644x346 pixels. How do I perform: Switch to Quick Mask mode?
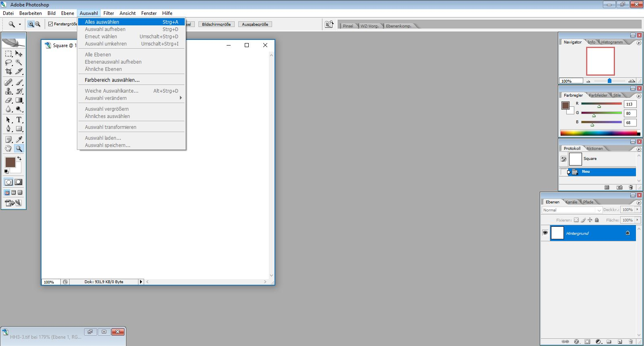click(19, 182)
